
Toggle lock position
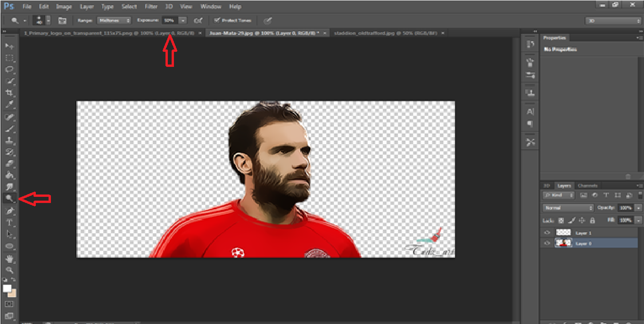tap(582, 220)
